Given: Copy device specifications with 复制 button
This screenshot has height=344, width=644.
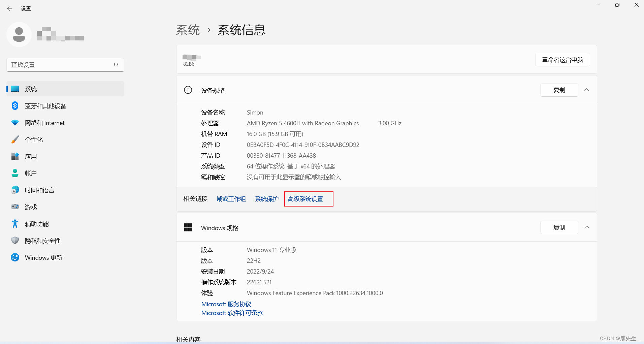Looking at the screenshot, I should coord(559,90).
